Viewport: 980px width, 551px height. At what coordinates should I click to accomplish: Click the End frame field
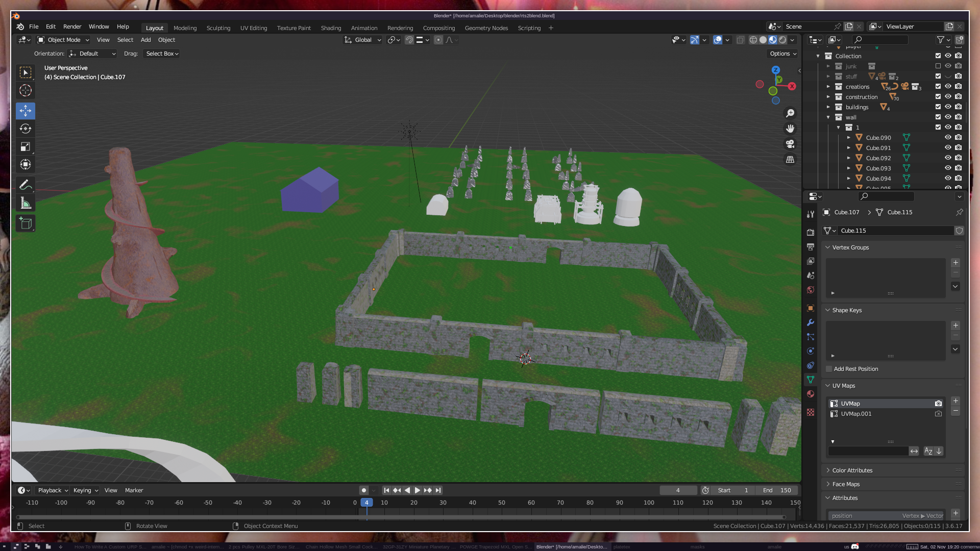coord(777,490)
